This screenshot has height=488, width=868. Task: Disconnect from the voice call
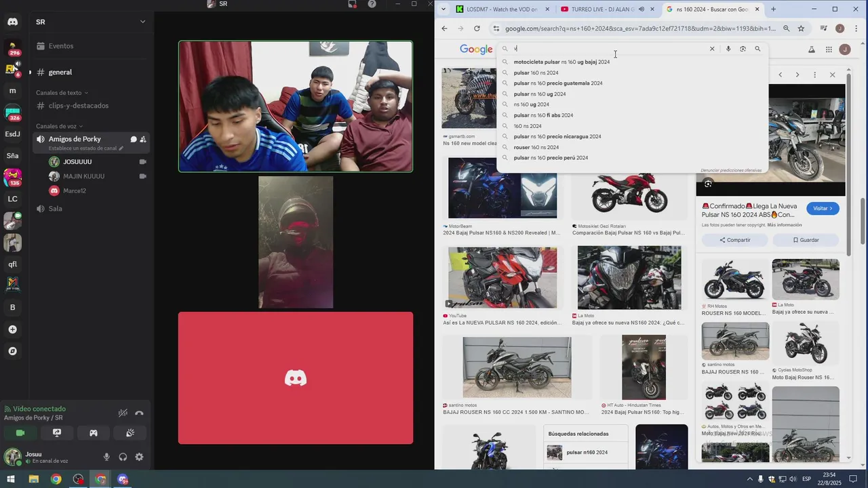coord(139,413)
